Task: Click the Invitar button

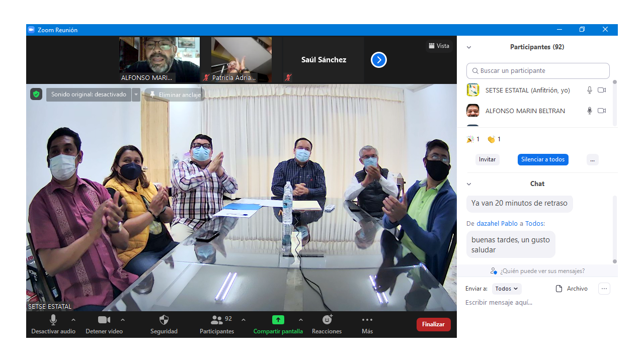Action: point(487,159)
